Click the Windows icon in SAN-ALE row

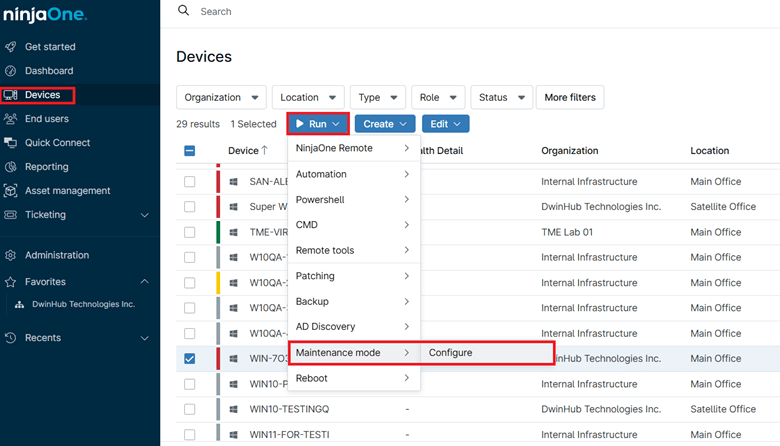coord(233,181)
